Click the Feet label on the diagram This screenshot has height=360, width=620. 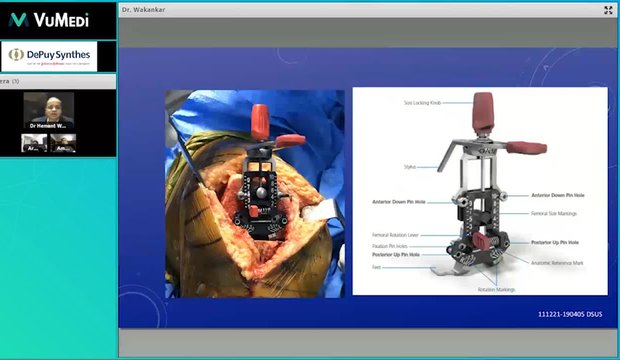[x=376, y=267]
